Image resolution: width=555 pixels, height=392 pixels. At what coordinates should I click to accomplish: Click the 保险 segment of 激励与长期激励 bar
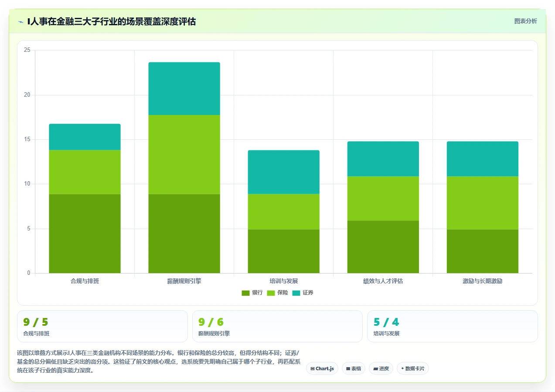tap(483, 203)
